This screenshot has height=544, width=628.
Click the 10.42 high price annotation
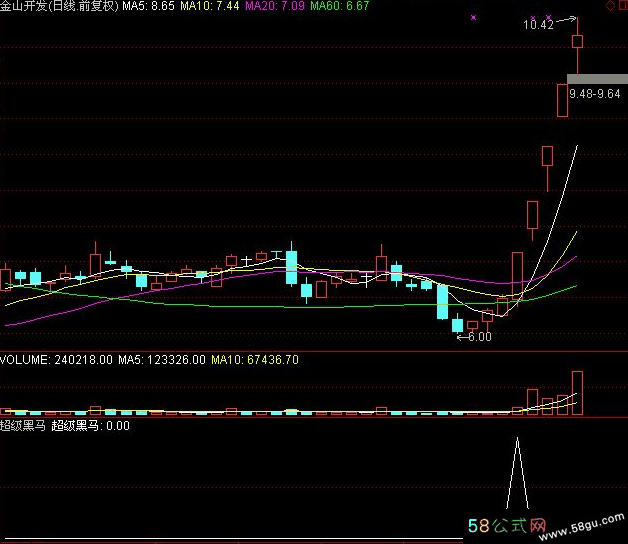tap(538, 25)
